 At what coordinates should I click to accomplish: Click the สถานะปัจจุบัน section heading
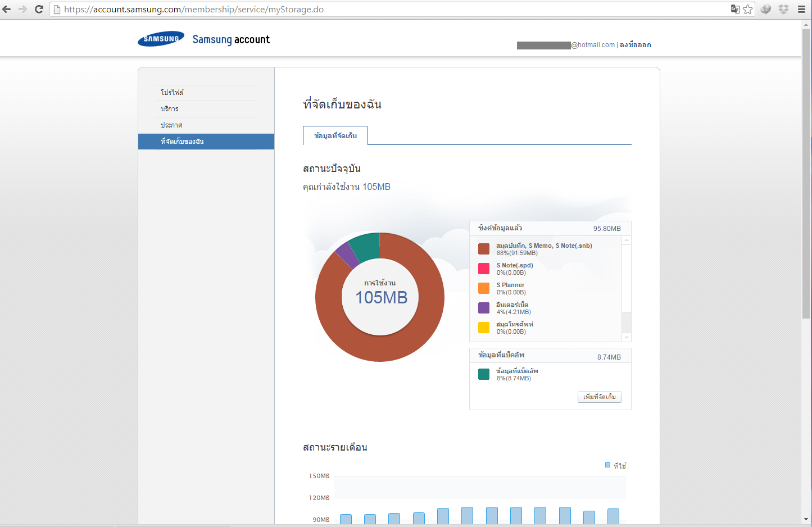pos(332,169)
